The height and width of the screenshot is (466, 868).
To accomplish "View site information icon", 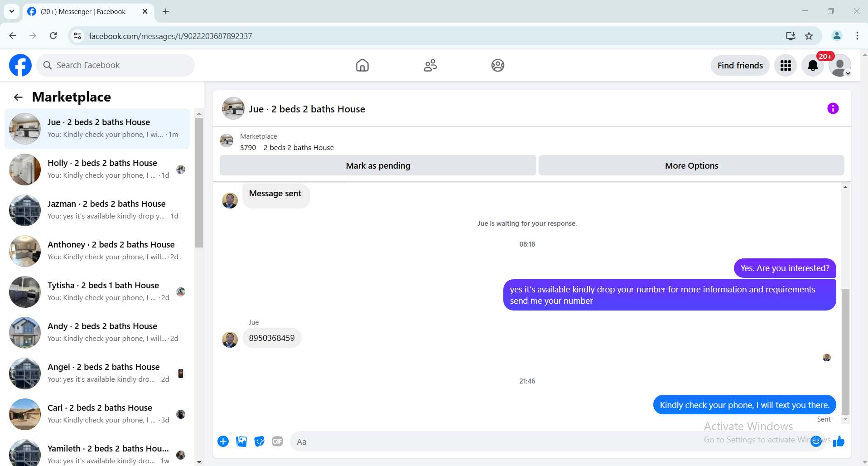I will pyautogui.click(x=78, y=36).
